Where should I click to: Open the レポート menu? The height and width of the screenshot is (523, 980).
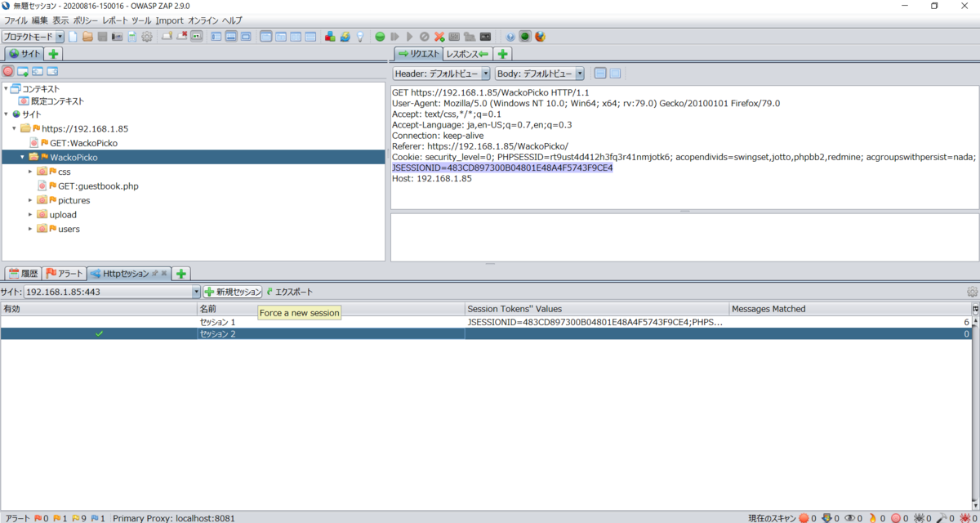(x=115, y=20)
